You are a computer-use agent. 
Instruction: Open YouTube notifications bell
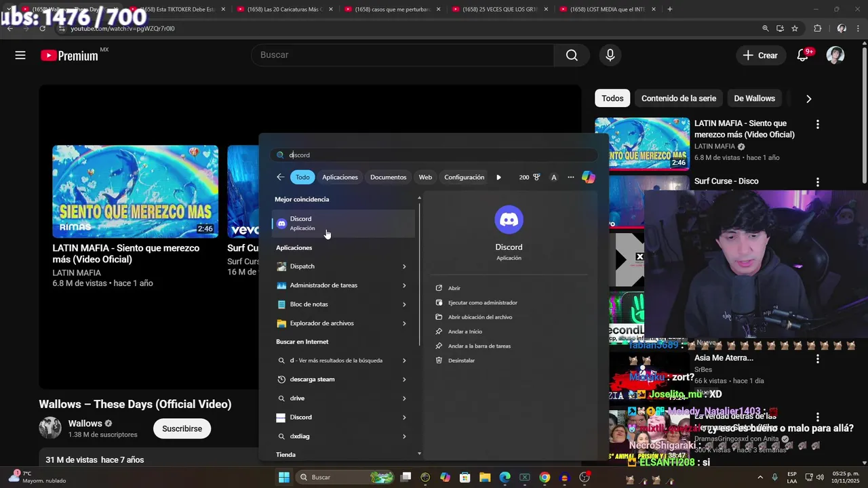803,56
